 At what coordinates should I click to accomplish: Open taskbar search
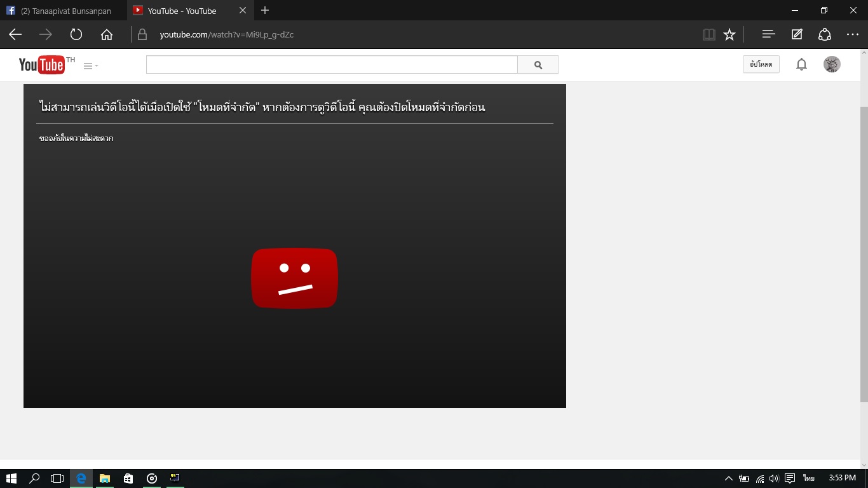point(34,478)
